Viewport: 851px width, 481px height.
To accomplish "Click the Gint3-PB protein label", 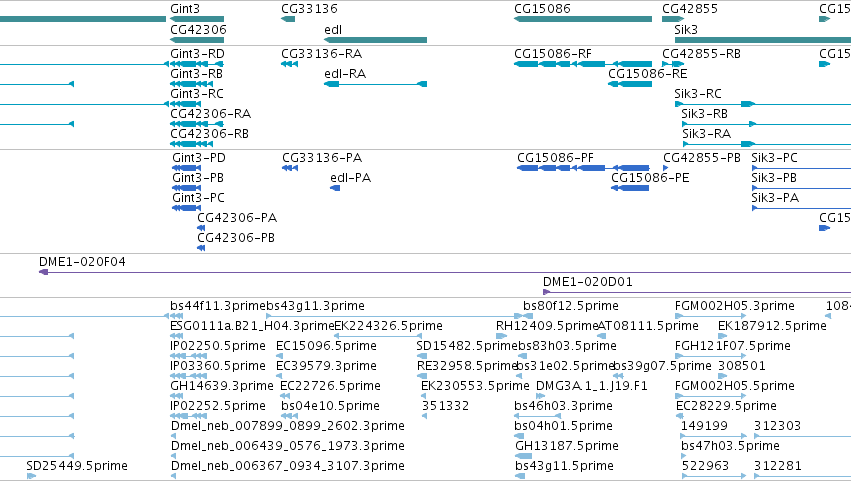I will coord(198,178).
